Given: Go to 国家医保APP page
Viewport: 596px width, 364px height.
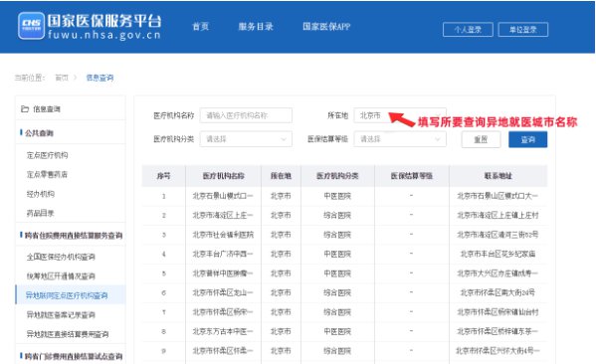Looking at the screenshot, I should pos(326,27).
